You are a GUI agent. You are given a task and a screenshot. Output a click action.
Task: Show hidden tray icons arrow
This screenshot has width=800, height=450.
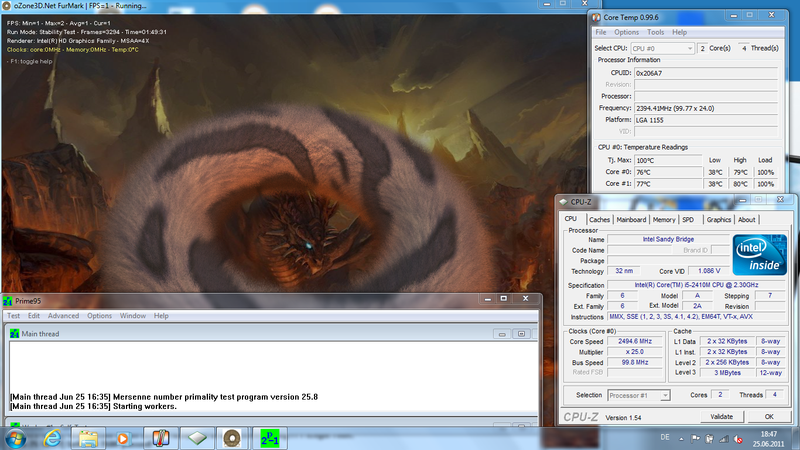(x=681, y=439)
